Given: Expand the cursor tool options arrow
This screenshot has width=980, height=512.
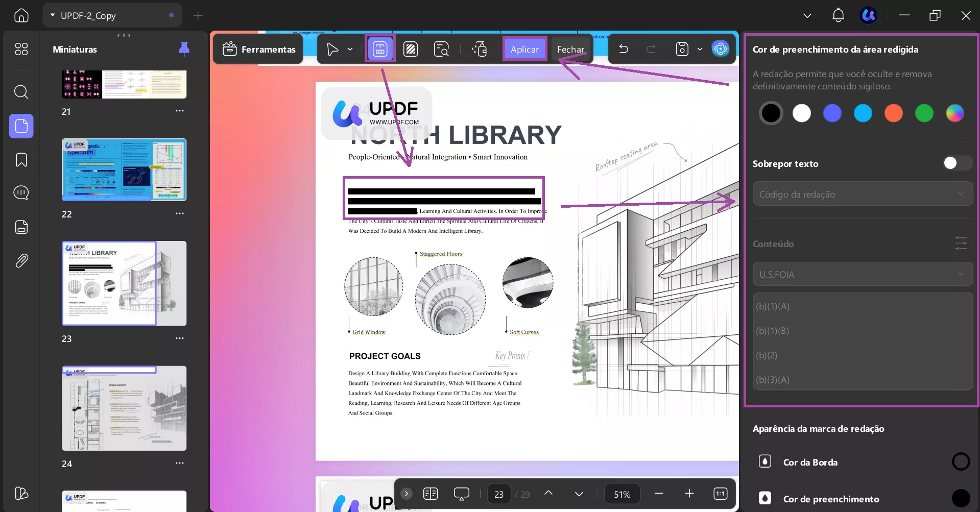Looking at the screenshot, I should click(350, 49).
